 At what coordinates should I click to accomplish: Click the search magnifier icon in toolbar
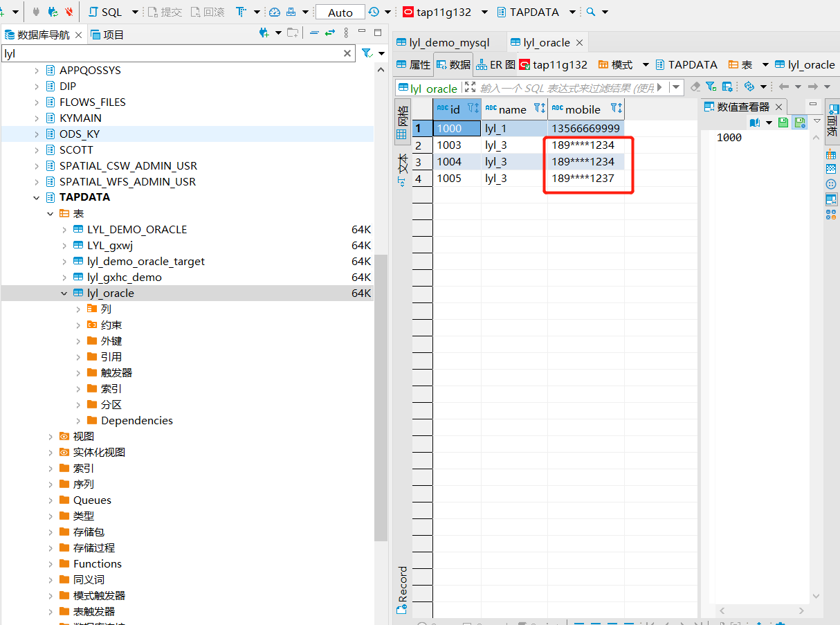click(590, 12)
